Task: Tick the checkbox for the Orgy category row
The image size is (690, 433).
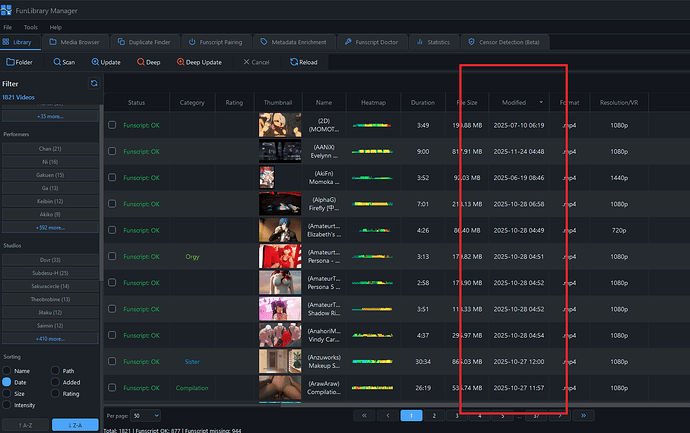Action: click(112, 256)
